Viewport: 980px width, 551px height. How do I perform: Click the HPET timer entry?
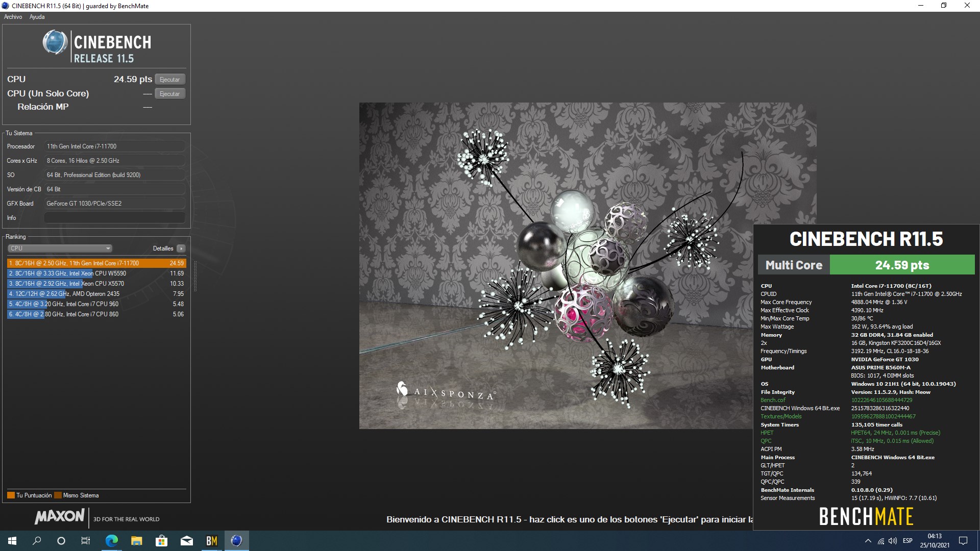[x=767, y=433]
